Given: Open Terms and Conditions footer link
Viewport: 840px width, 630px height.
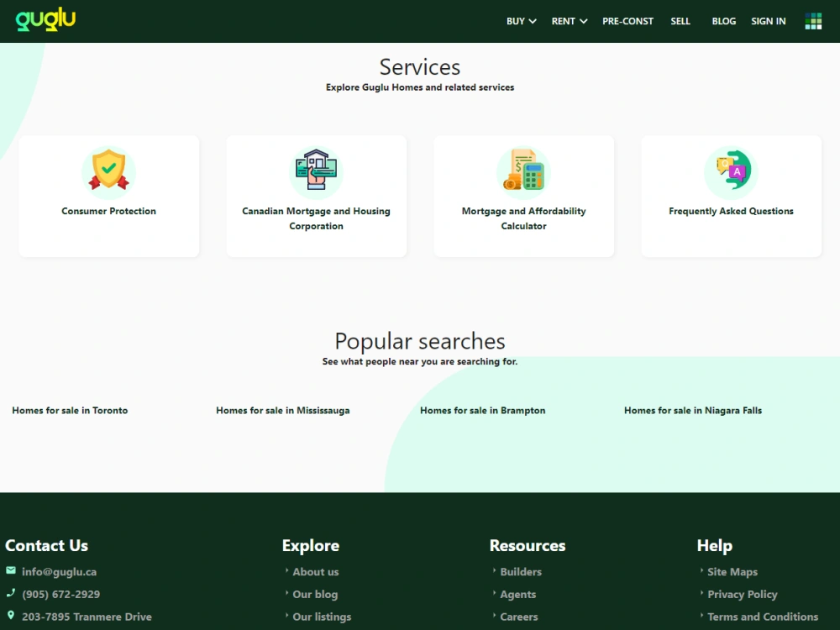Looking at the screenshot, I should click(x=763, y=617).
